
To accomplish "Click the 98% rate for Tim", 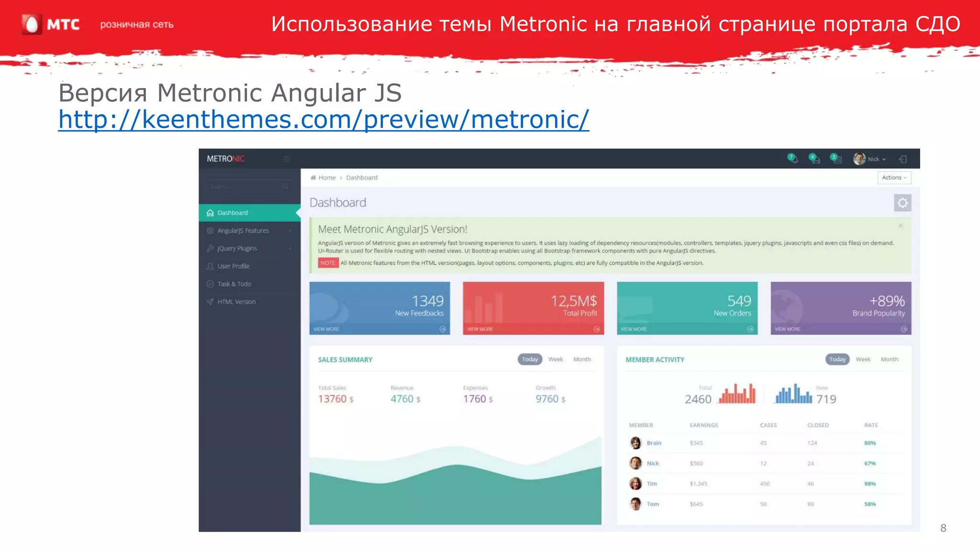I will point(869,484).
